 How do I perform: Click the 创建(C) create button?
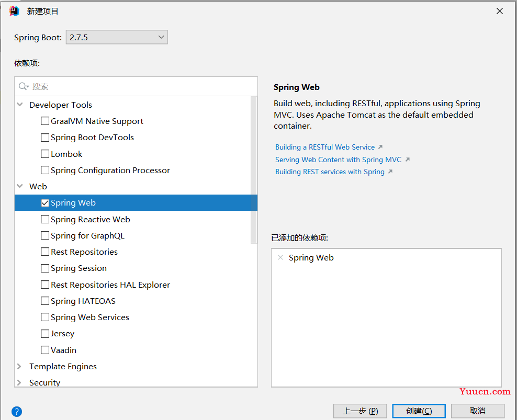pyautogui.click(x=419, y=411)
